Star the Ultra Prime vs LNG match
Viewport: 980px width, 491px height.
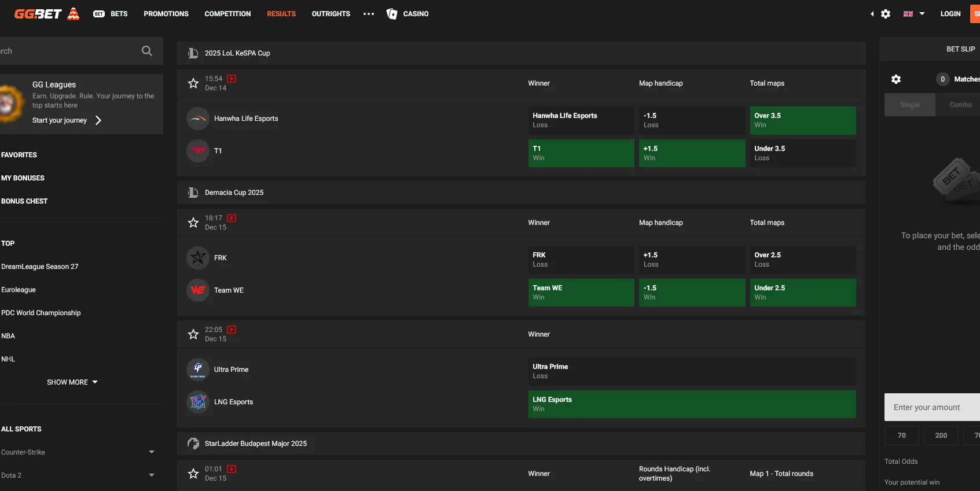click(x=193, y=334)
